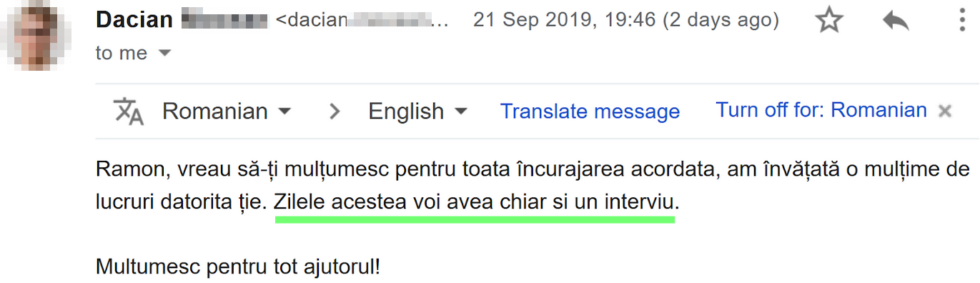Click the line 'Multumesc pentru tot ajutorul!'
Screen dimensions: 980x283
point(238,267)
